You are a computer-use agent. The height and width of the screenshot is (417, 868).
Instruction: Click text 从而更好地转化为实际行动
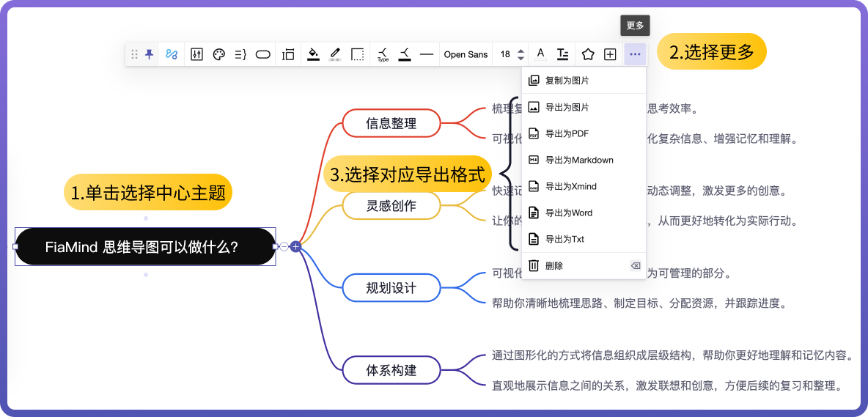click(727, 221)
